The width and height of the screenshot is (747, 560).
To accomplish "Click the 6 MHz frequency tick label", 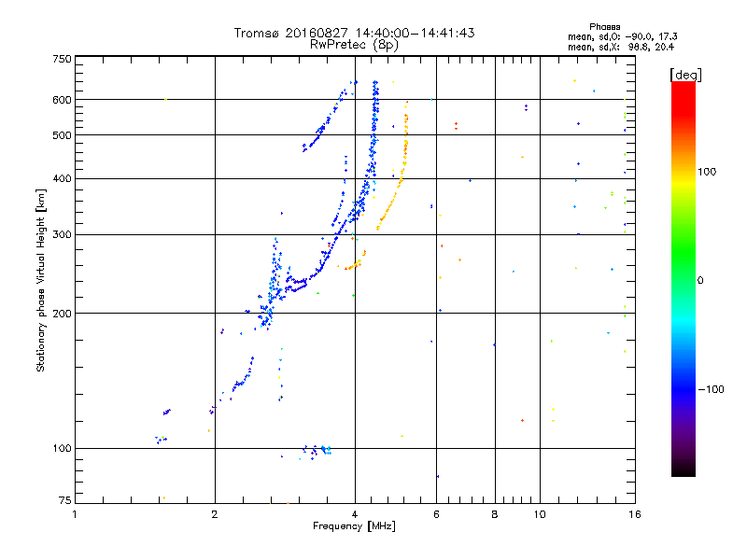I will [436, 514].
